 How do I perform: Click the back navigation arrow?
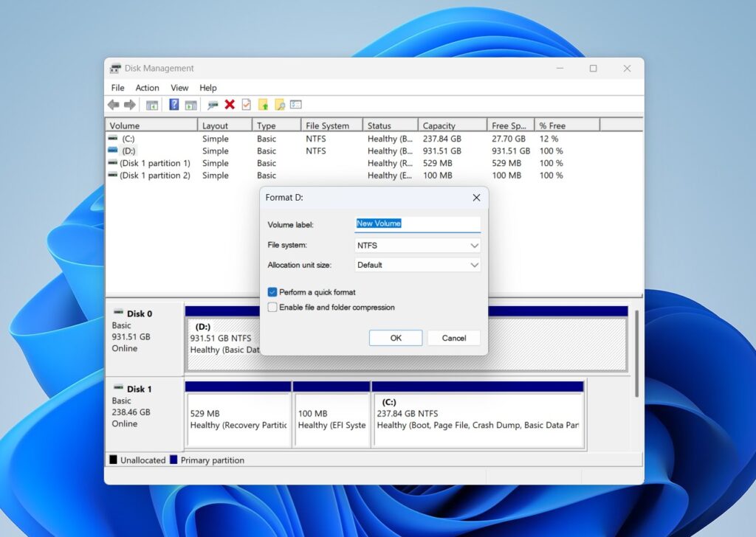pos(113,104)
